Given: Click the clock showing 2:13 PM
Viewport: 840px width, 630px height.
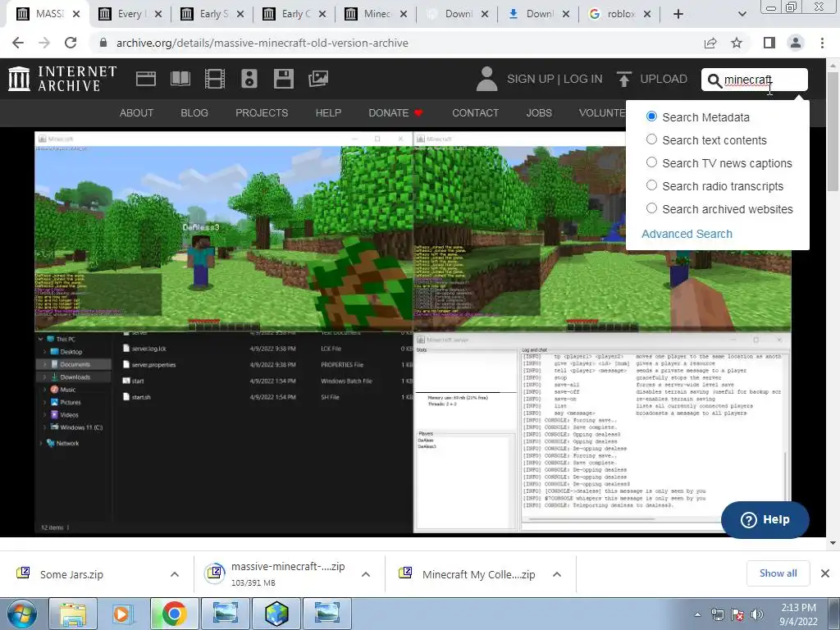Looking at the screenshot, I should [798, 608].
